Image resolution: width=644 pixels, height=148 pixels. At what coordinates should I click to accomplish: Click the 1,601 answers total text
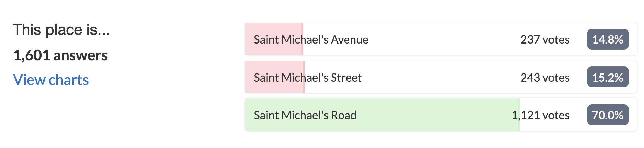click(61, 55)
